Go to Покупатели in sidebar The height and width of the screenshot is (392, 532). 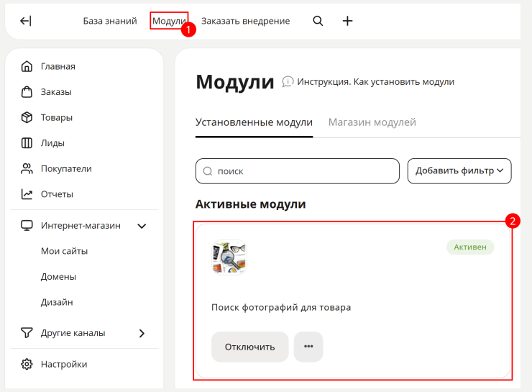click(x=66, y=169)
